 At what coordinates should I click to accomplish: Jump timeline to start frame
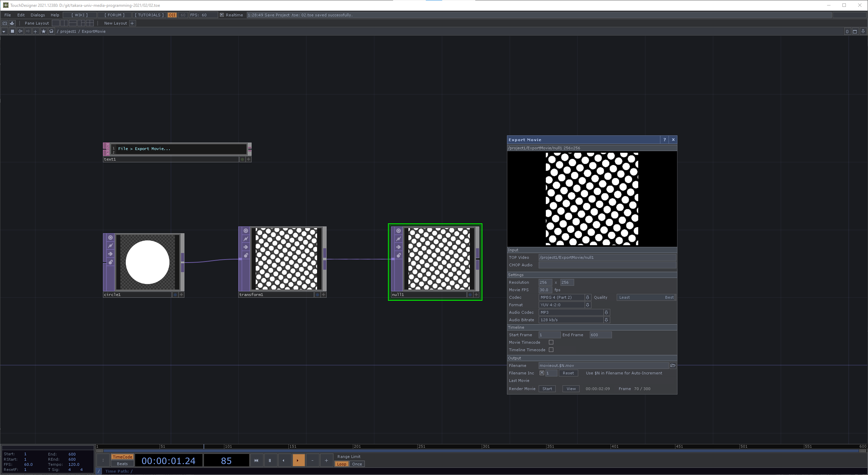tap(256, 460)
